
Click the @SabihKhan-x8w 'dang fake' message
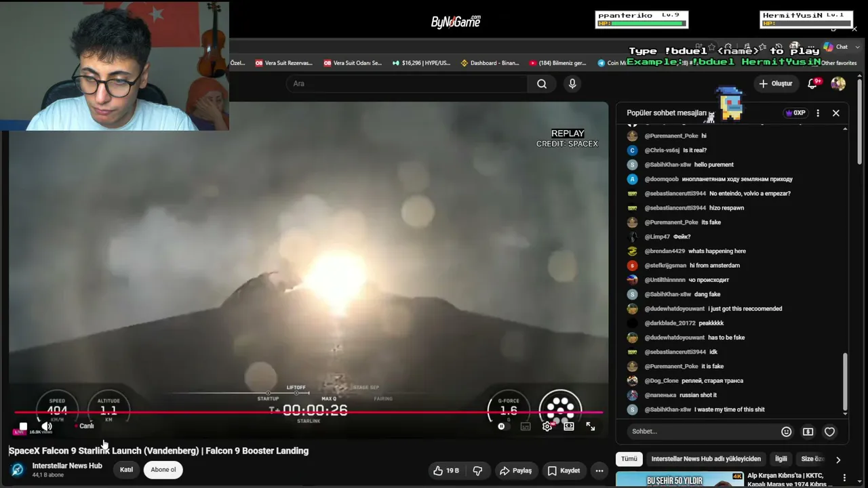[673, 294]
